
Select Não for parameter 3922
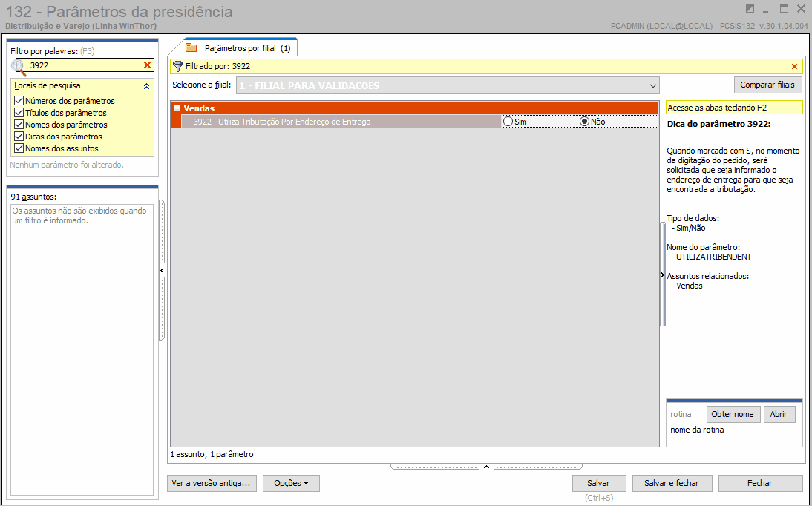coord(585,122)
